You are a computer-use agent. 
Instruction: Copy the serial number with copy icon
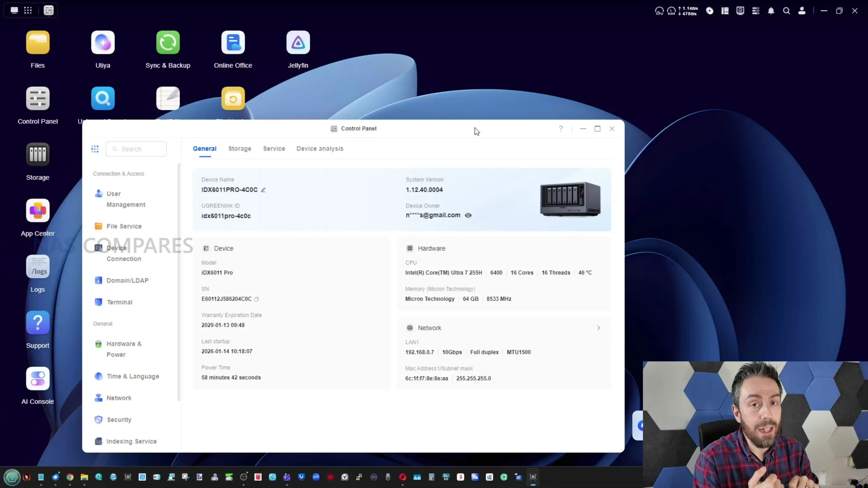pyautogui.click(x=257, y=299)
